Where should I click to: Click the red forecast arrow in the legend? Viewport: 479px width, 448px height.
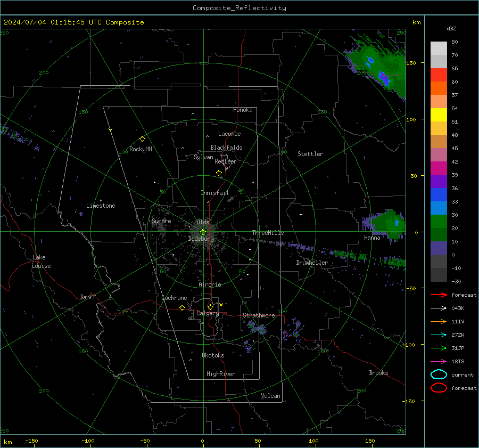pyautogui.click(x=439, y=295)
